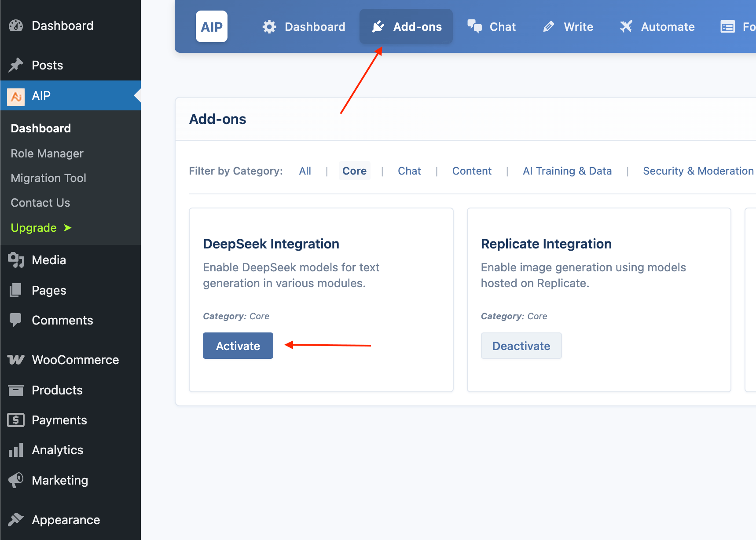Select the Add-ons tab

[x=406, y=27]
